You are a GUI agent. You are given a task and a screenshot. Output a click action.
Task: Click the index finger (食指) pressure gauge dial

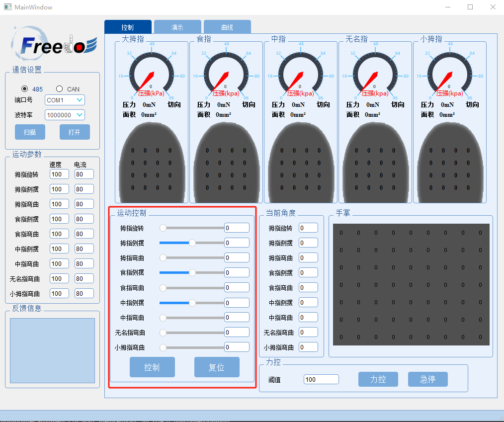226,73
